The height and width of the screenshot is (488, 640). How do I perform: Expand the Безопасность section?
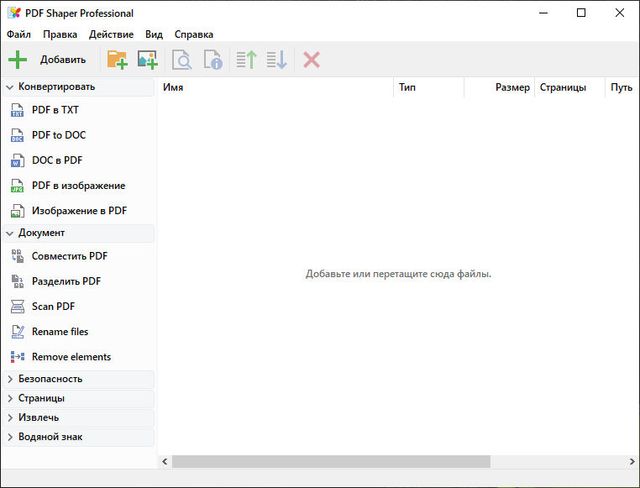pos(50,379)
